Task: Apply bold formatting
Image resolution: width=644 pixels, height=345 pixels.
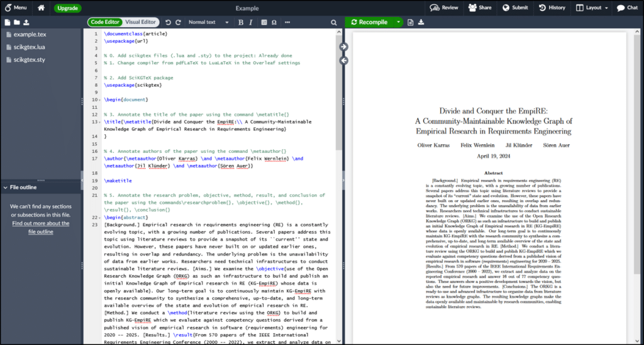Action: 240,23
